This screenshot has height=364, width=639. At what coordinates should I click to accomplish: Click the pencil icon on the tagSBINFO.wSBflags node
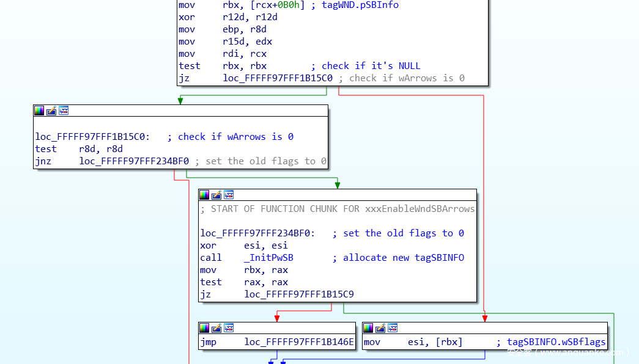[x=380, y=328]
